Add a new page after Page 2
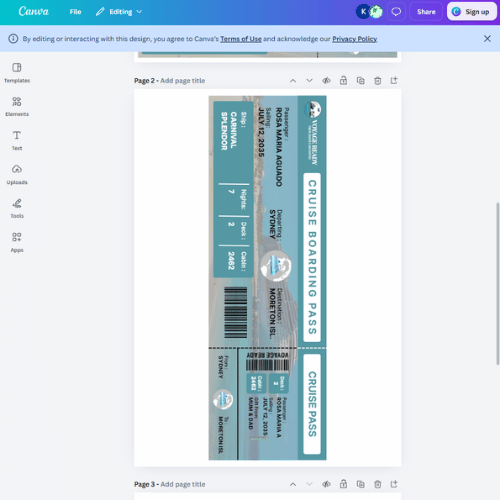Screen dimensions: 500x500 pos(394,81)
